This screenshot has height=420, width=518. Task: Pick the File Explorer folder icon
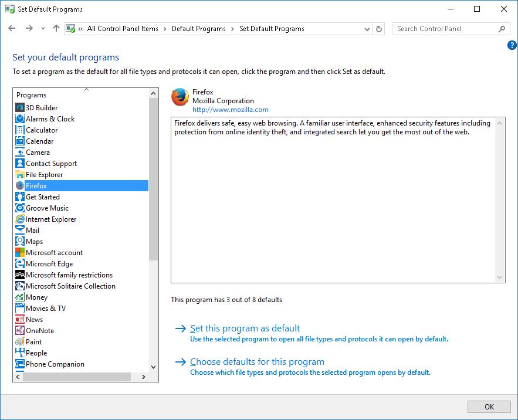(x=20, y=174)
